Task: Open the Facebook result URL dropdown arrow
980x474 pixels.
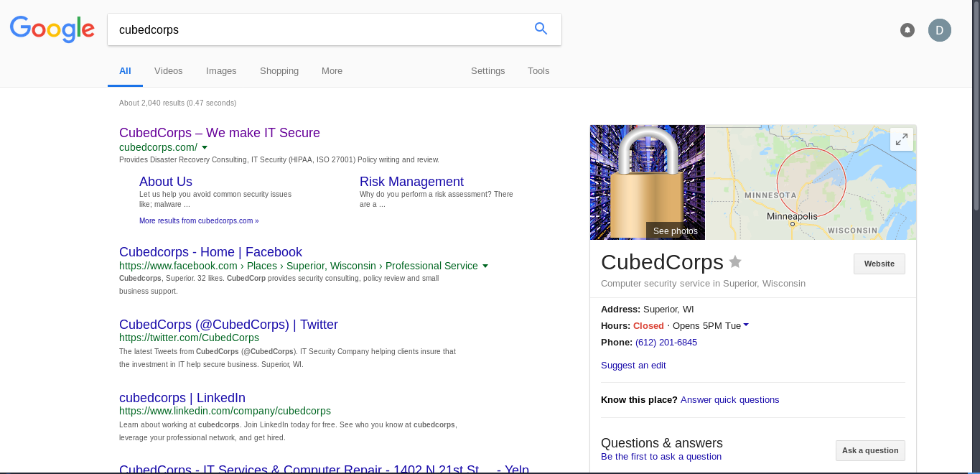Action: pos(485,266)
